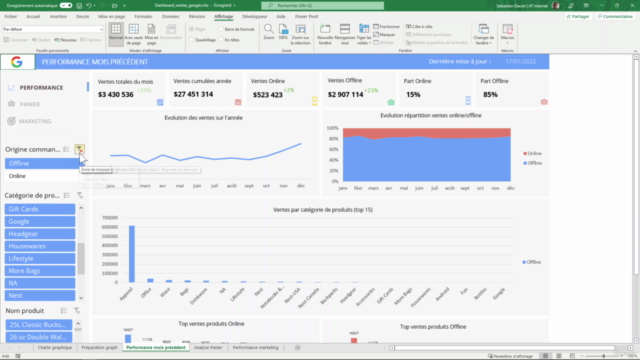Check the 'Barre de formule' checkbox
Image resolution: width=640 pixels, height=360 pixels.
tap(221, 29)
